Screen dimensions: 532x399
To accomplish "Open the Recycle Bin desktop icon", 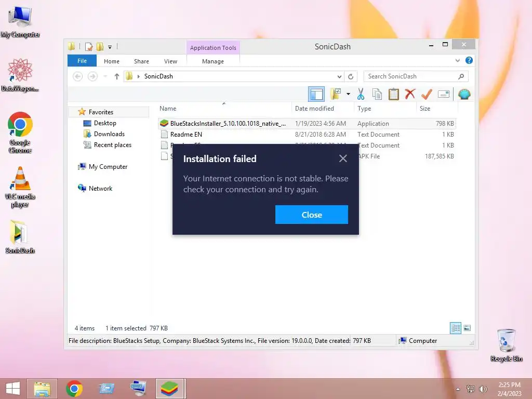I will 506,345.
